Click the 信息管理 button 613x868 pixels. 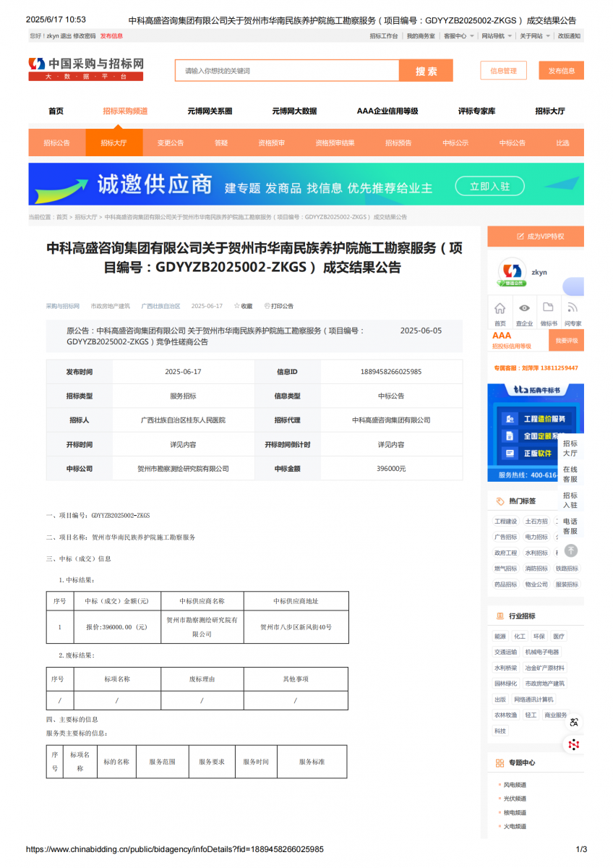(x=504, y=71)
